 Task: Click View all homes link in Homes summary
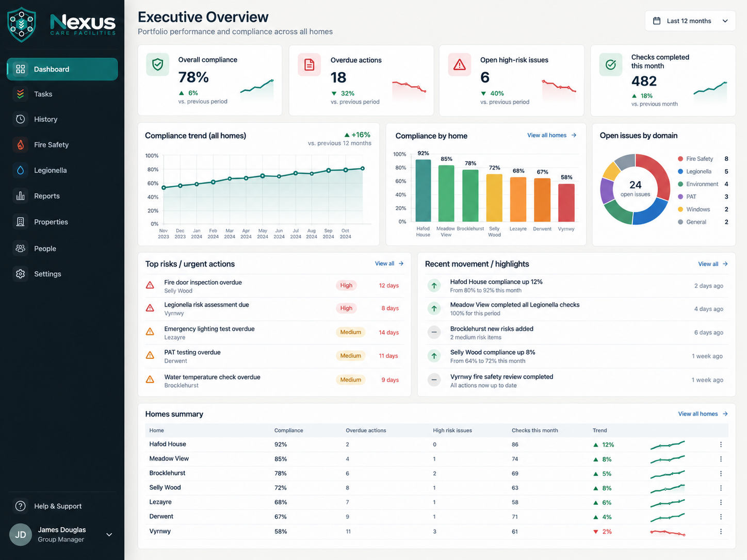point(703,414)
